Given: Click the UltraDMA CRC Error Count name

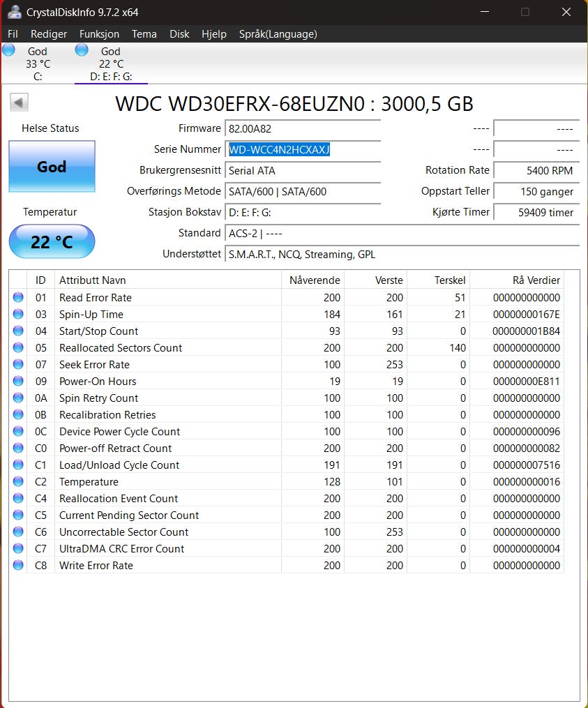Looking at the screenshot, I should click(122, 548).
